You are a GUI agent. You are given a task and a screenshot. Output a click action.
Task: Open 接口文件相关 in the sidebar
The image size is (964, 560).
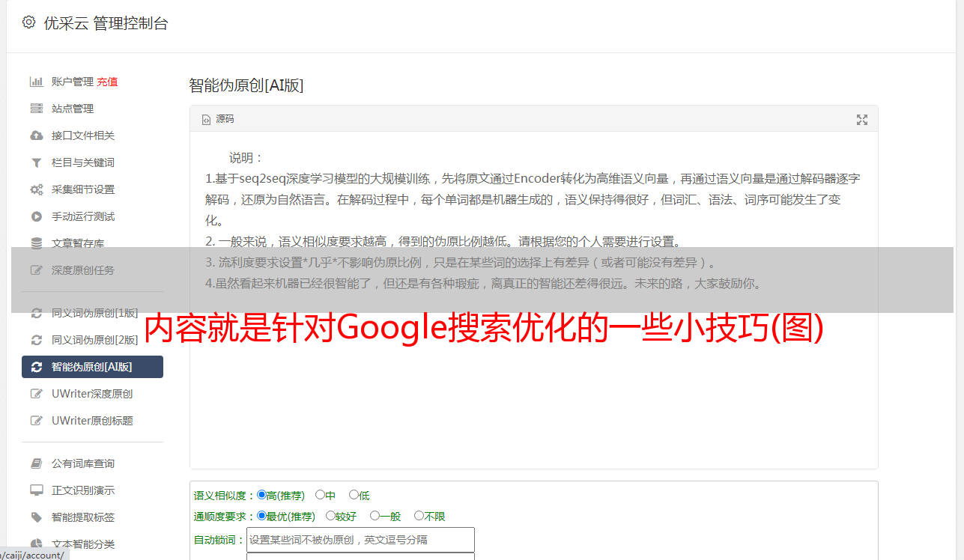click(x=83, y=136)
